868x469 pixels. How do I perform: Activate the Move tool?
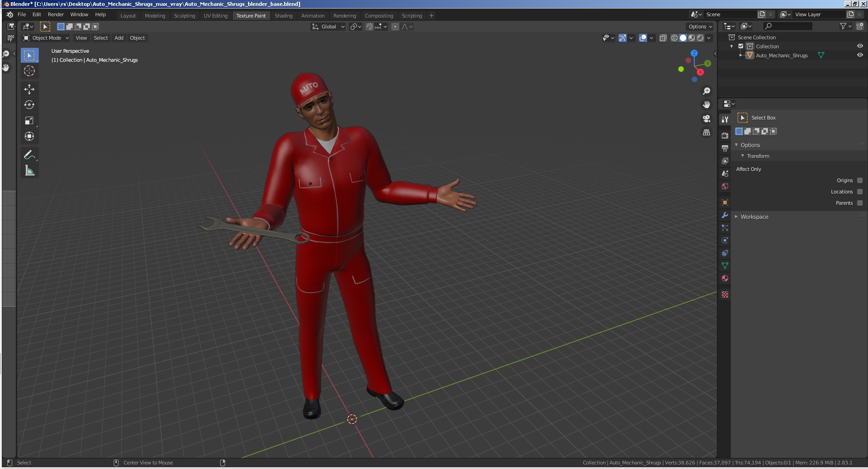pos(29,89)
